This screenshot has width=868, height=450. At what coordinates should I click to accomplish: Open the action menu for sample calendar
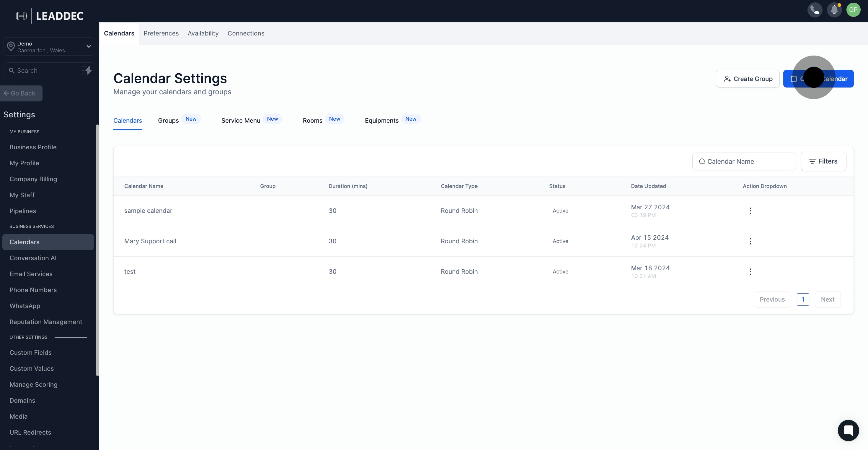click(x=750, y=211)
